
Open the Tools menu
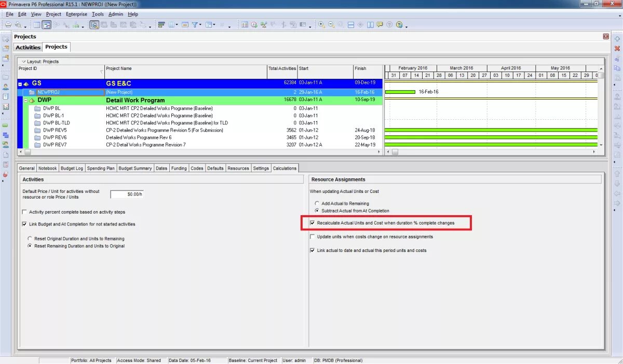[x=98, y=14]
